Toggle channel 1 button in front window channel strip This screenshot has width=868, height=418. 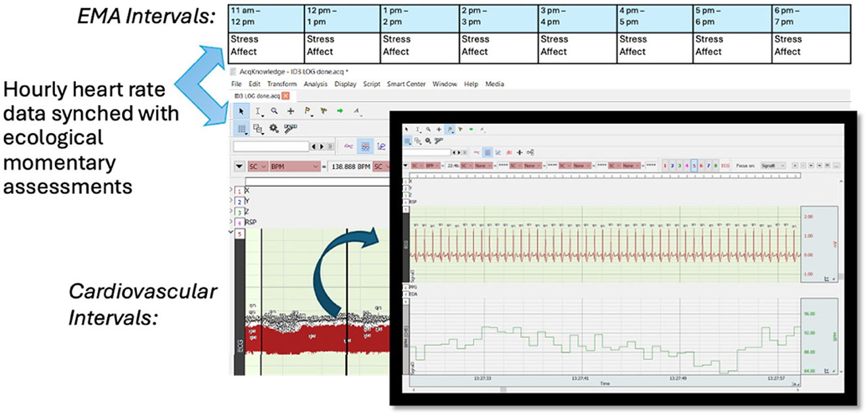pos(665,166)
